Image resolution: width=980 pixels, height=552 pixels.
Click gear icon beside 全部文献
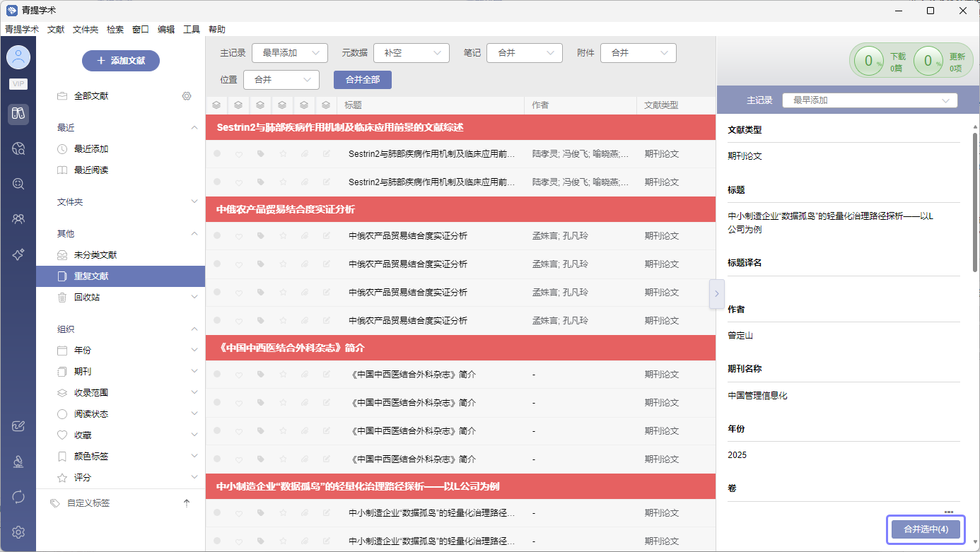(x=187, y=96)
